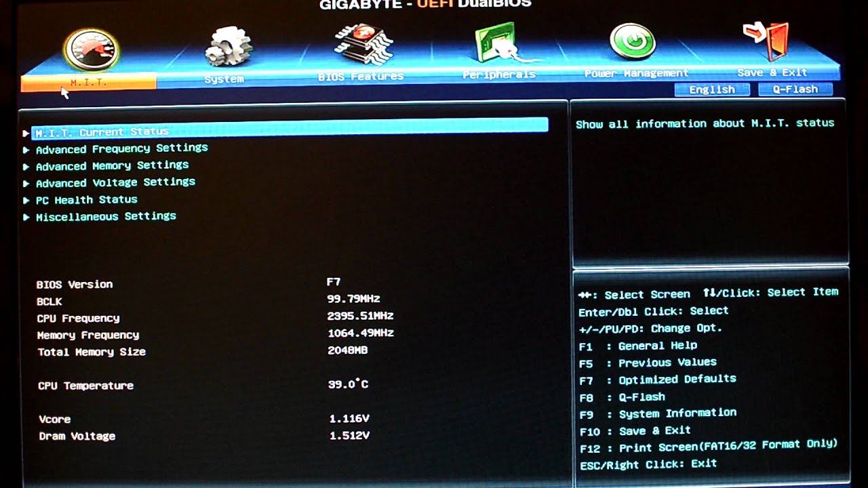Viewport: 868px width, 488px height.
Task: Select the BIOS Features chip icon
Action: tap(363, 45)
